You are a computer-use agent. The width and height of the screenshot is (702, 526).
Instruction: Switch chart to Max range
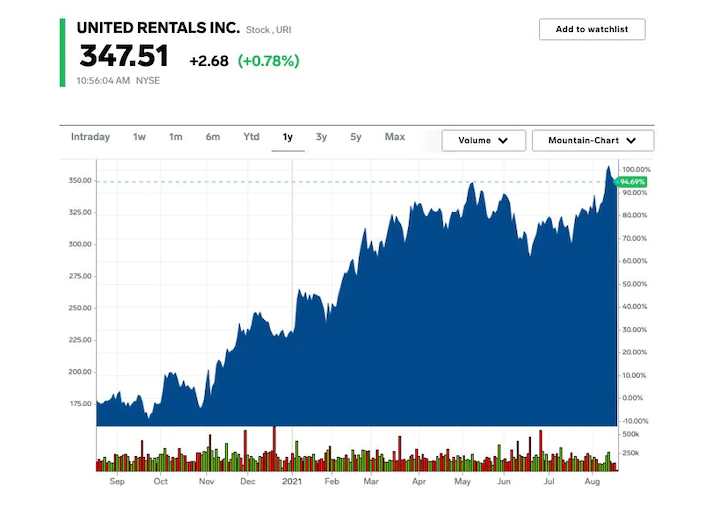(x=395, y=137)
